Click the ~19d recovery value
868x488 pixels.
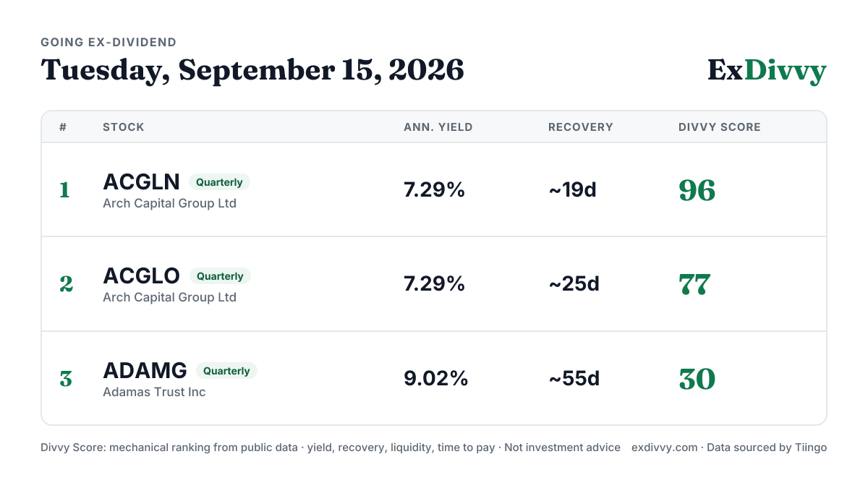pyautogui.click(x=572, y=190)
